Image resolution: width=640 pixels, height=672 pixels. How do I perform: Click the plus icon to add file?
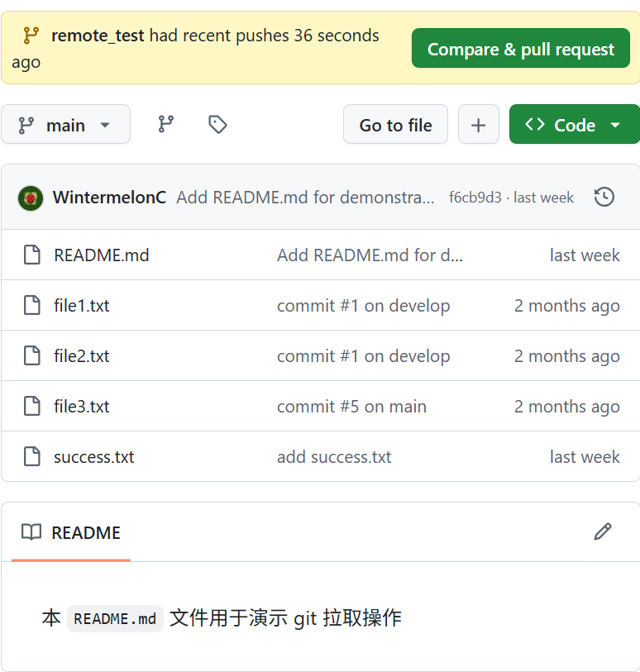[478, 125]
